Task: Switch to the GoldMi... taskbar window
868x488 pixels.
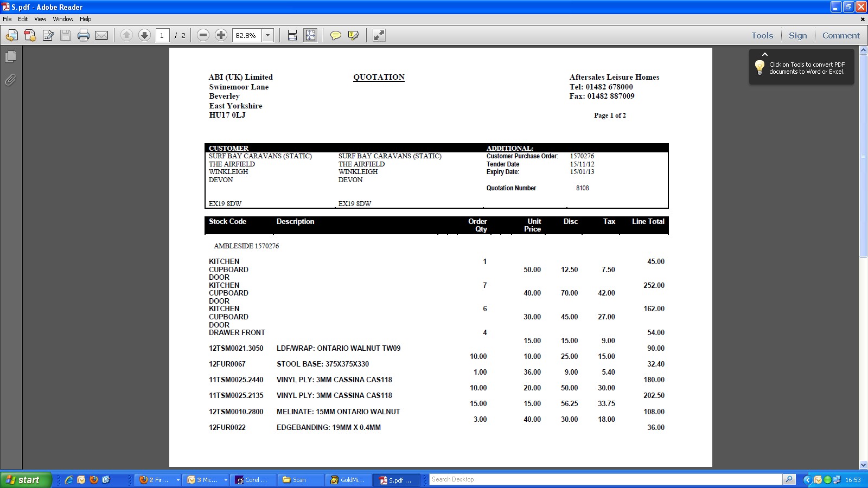Action: [x=348, y=480]
